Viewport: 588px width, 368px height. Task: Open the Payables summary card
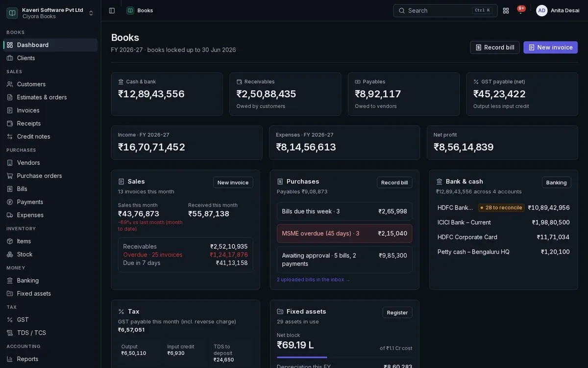click(x=404, y=94)
